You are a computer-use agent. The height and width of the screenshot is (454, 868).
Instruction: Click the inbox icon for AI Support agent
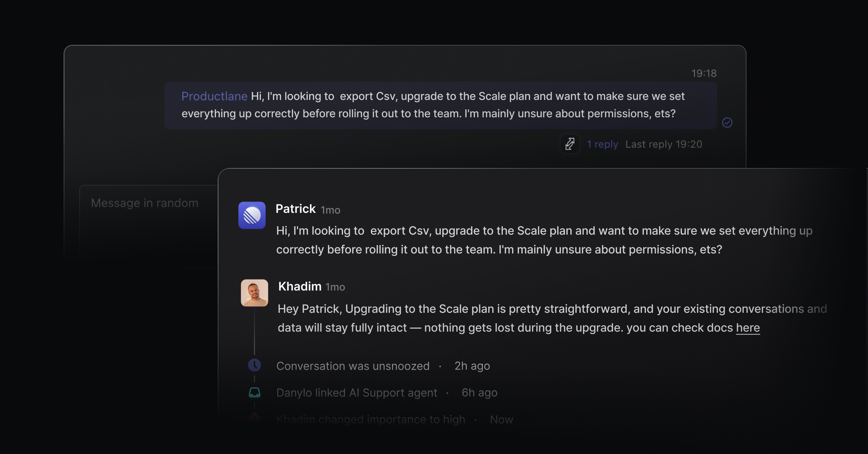point(255,392)
